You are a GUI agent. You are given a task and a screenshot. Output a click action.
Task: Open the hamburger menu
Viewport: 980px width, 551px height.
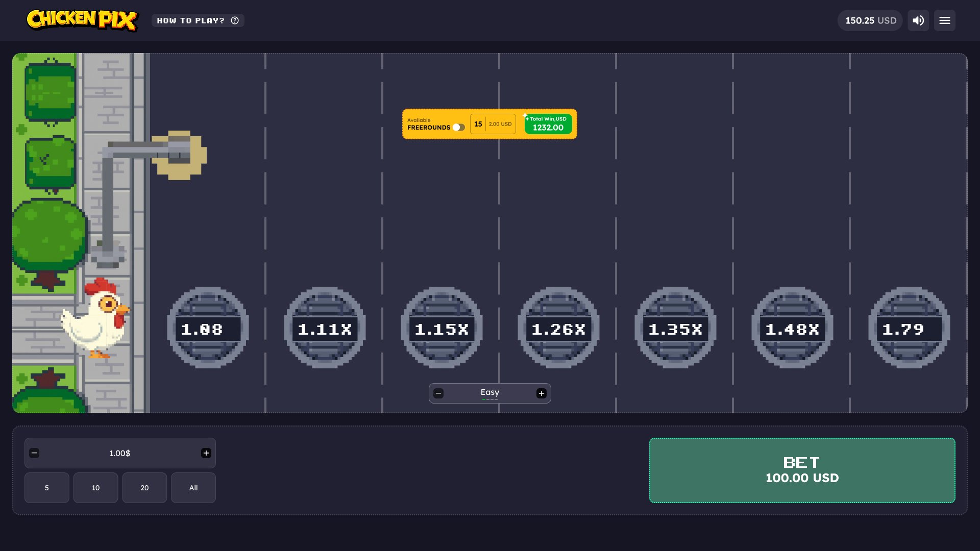pyautogui.click(x=945, y=20)
